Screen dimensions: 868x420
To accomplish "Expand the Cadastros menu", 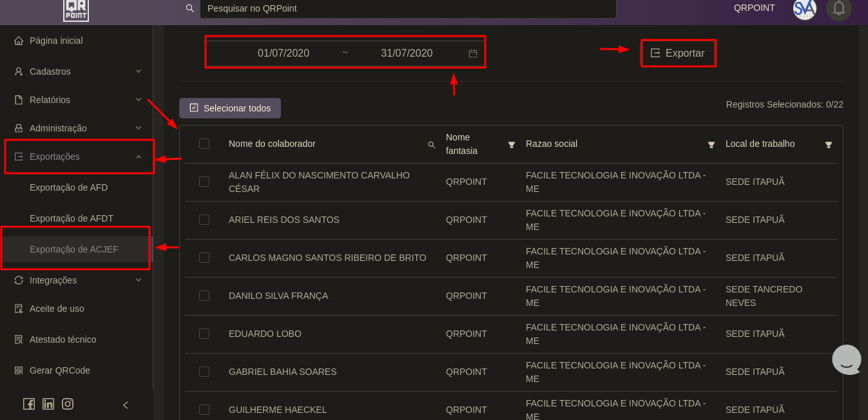I will (77, 72).
